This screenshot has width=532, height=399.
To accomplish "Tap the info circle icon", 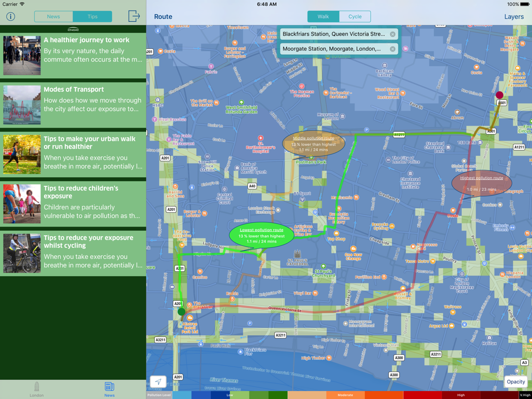I will tap(11, 16).
